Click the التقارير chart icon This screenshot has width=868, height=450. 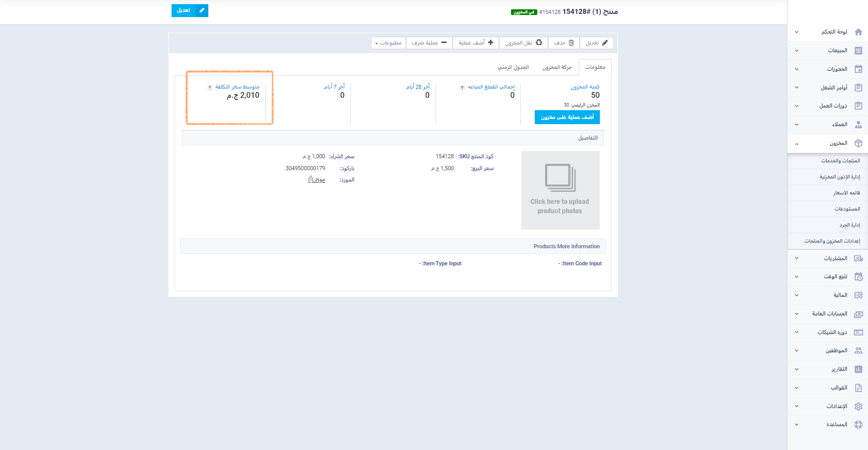click(858, 369)
